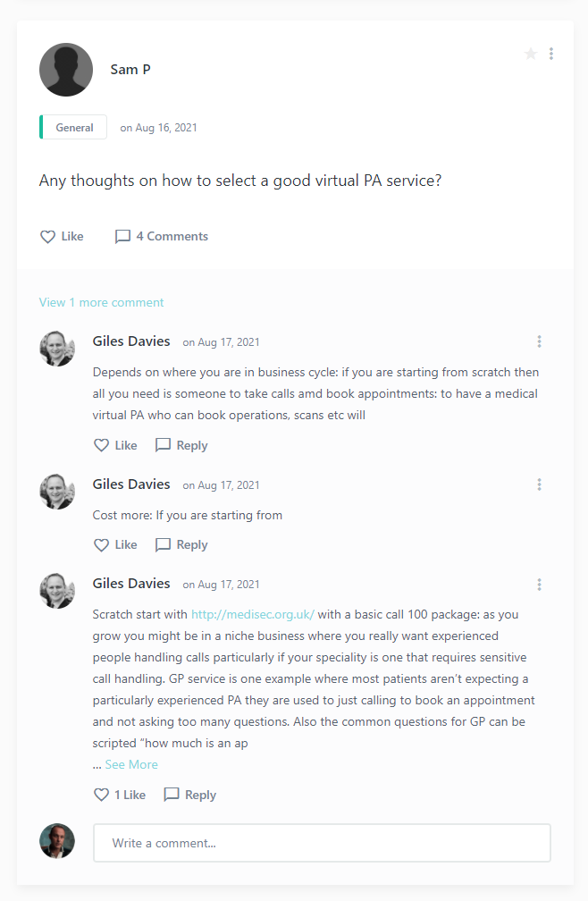Expand View 1 more comment
The image size is (588, 901).
tap(101, 302)
